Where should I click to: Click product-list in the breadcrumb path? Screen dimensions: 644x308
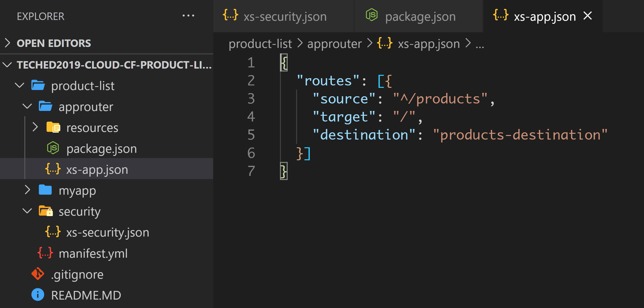[x=260, y=44]
